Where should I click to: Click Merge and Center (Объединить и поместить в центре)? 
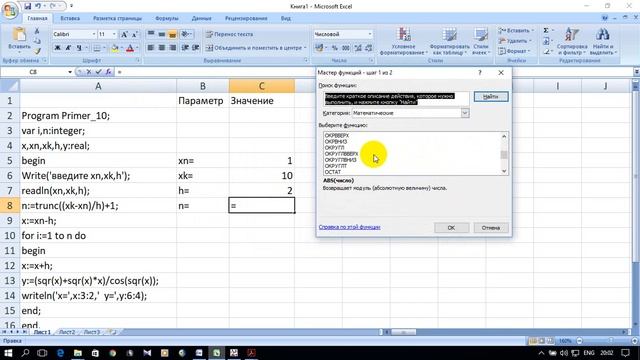[256, 48]
